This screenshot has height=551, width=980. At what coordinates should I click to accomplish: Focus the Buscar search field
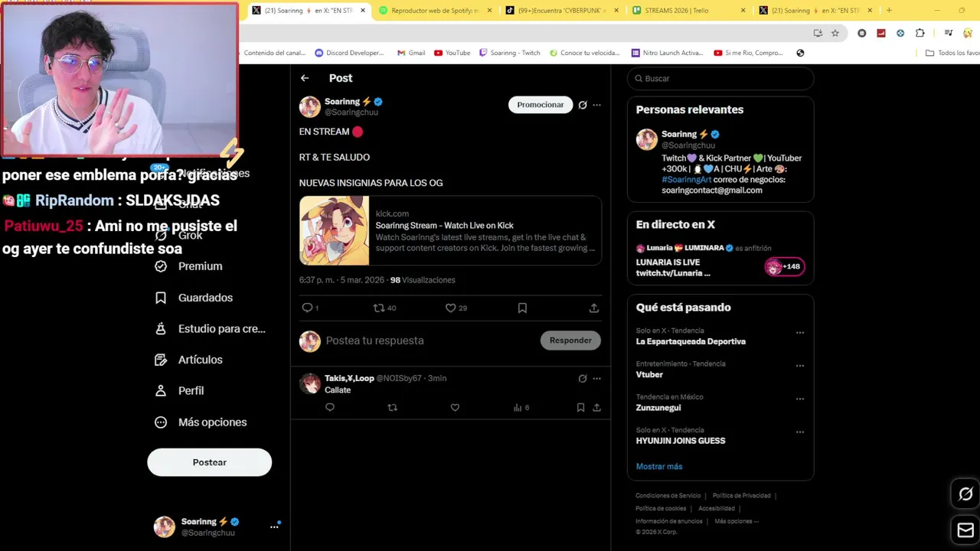(x=720, y=79)
